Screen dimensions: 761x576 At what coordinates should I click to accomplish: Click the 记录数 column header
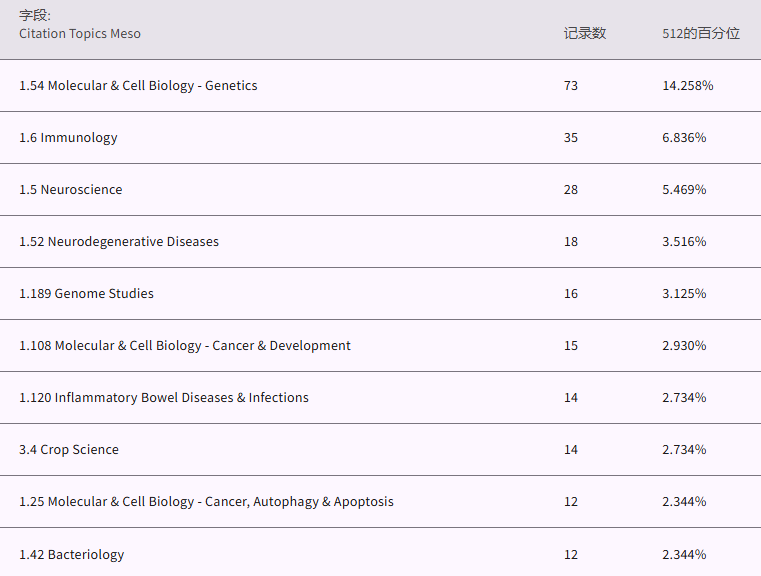(585, 34)
